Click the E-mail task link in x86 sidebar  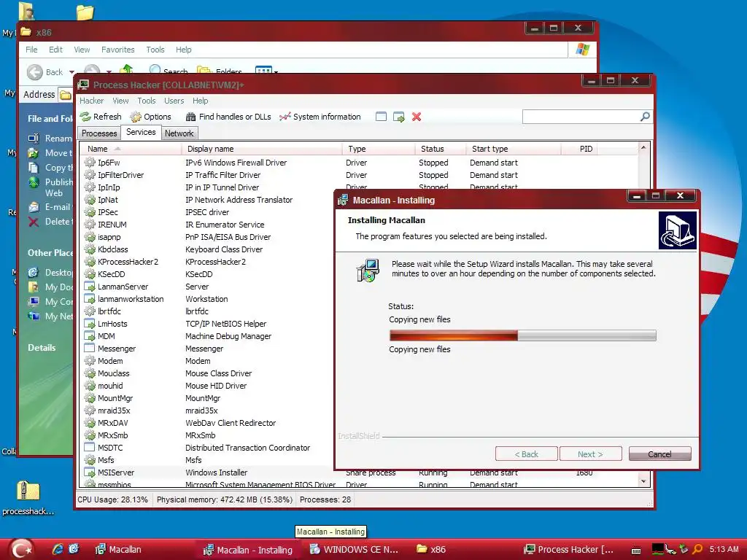click(50, 206)
